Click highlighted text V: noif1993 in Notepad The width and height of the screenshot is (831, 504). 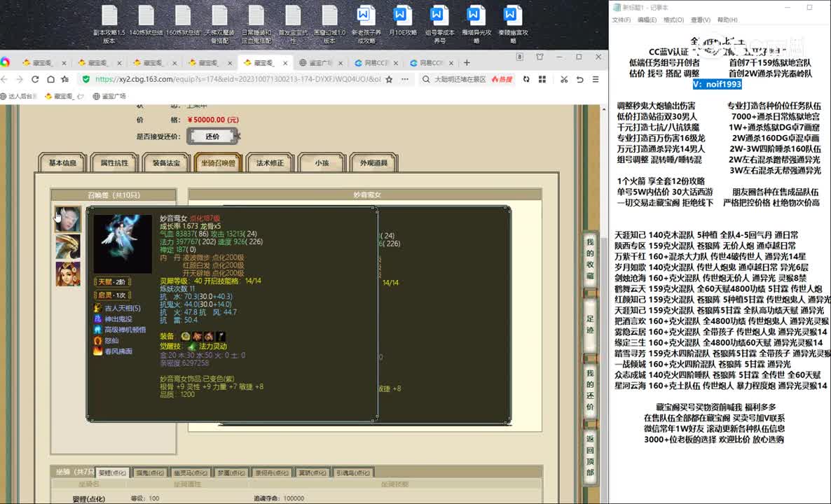[x=717, y=84]
